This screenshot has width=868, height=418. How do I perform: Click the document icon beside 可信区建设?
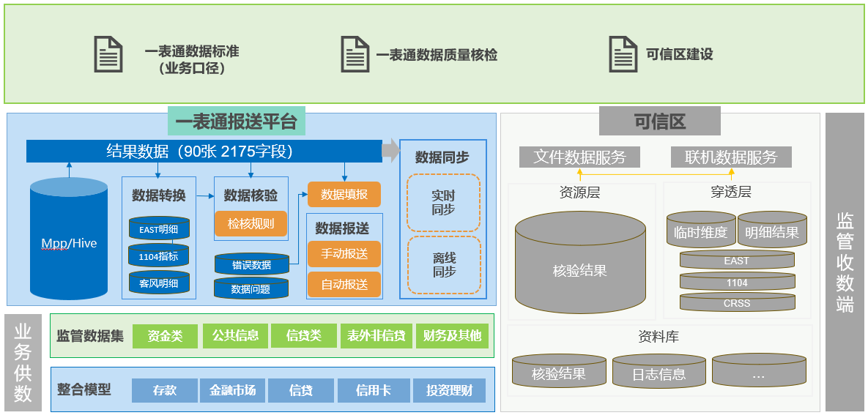tap(623, 54)
